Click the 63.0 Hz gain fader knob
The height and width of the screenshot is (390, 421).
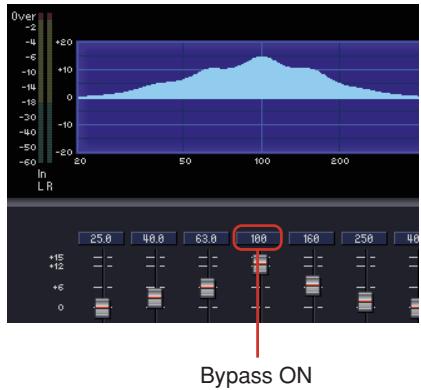point(207,287)
